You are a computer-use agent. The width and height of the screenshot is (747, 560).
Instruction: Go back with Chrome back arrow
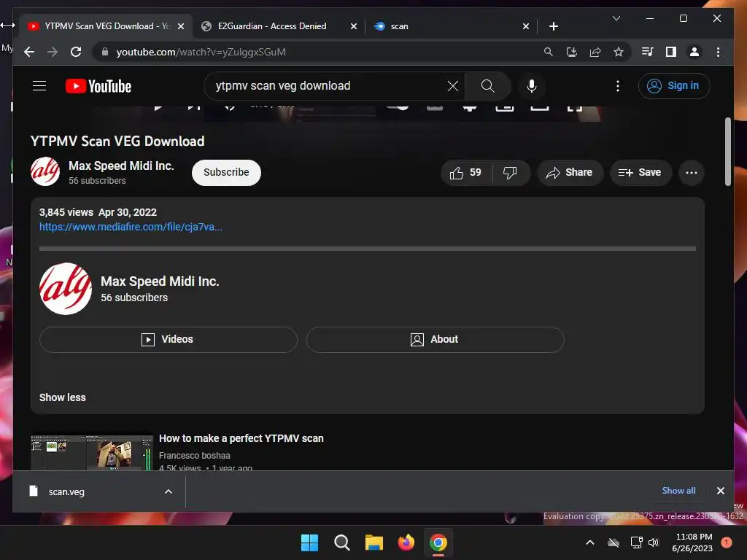pyautogui.click(x=29, y=52)
